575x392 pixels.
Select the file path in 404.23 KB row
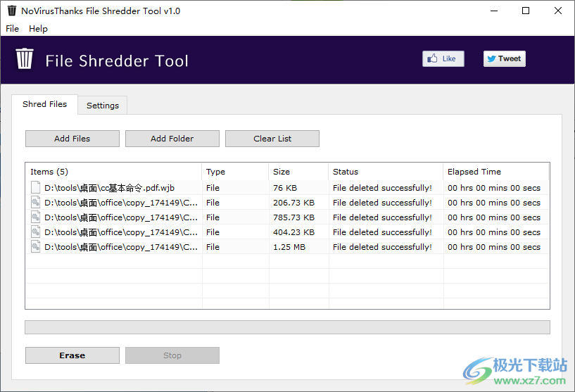tap(121, 232)
